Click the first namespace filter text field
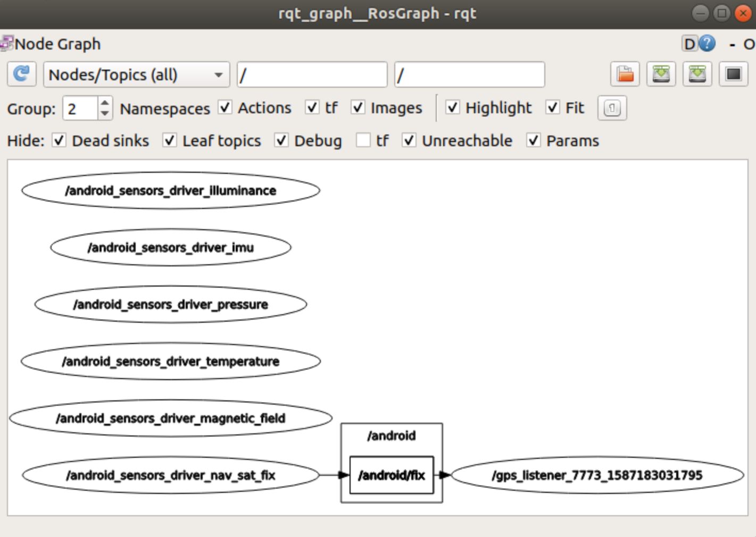 pyautogui.click(x=312, y=74)
